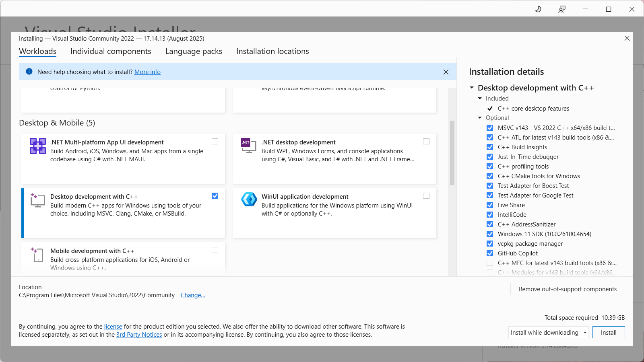Click the .NET desktop development icon
Screen dimensions: 644x362
[248, 146]
